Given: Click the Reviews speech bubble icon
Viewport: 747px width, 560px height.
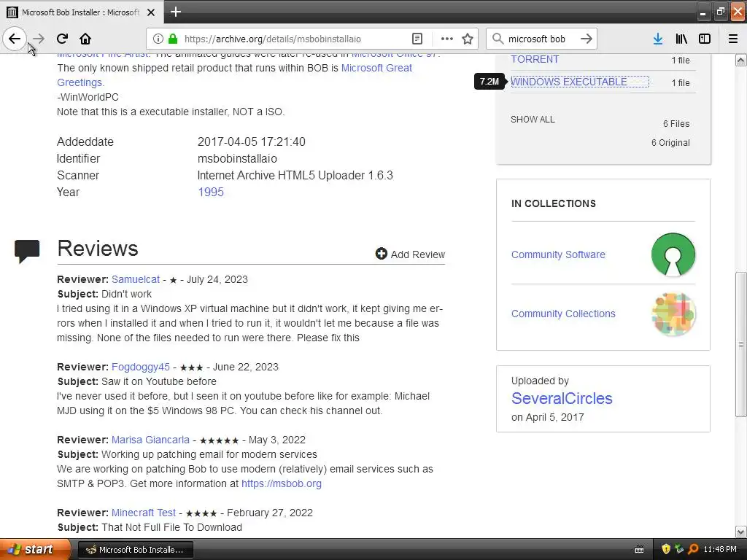Looking at the screenshot, I should (27, 251).
